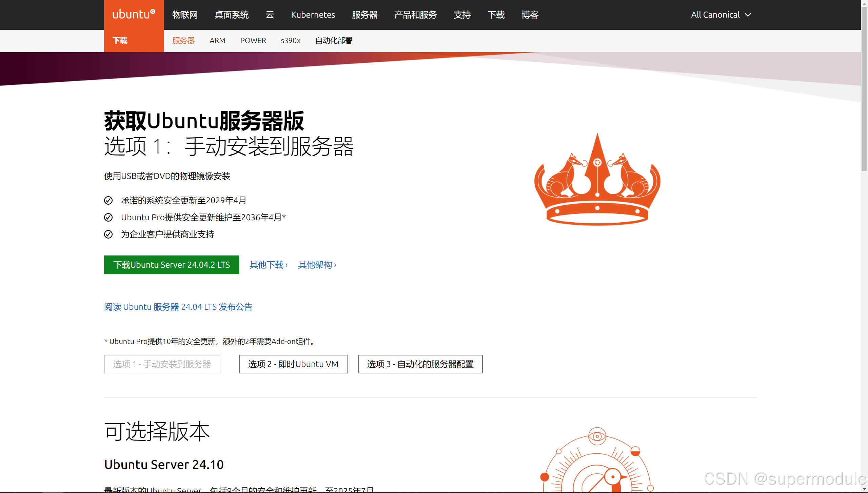Switch to s390x sub-navigation tab
Viewport: 868px width, 493px height.
(290, 41)
